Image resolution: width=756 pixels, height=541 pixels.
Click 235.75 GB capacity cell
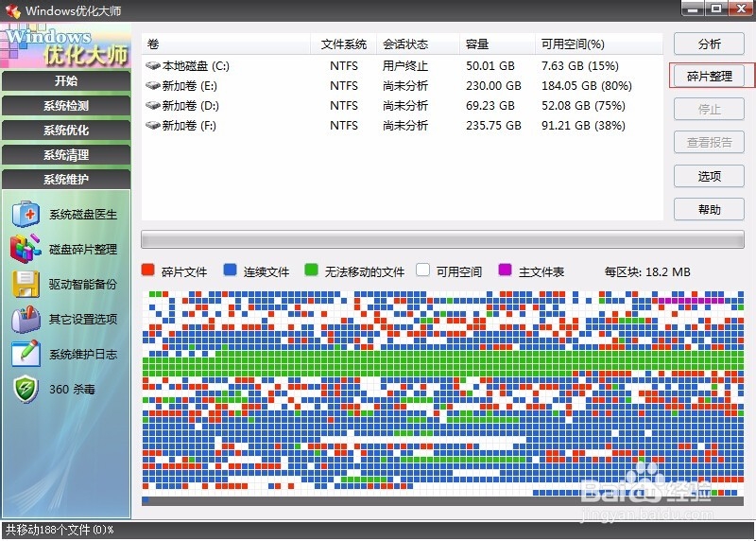click(493, 125)
